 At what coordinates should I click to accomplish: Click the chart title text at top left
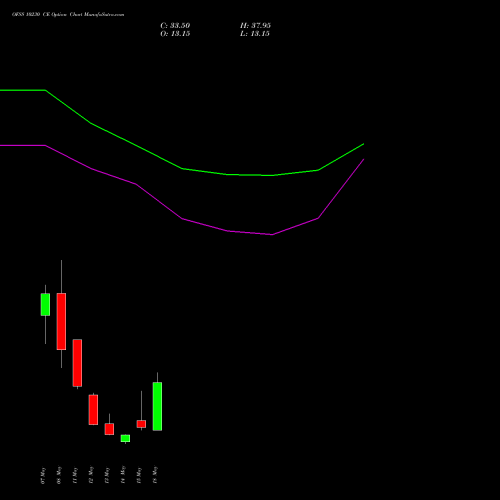coord(68,15)
